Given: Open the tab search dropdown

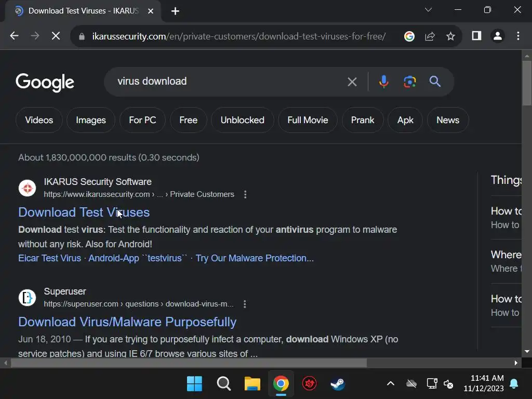Looking at the screenshot, I should pyautogui.click(x=428, y=10).
